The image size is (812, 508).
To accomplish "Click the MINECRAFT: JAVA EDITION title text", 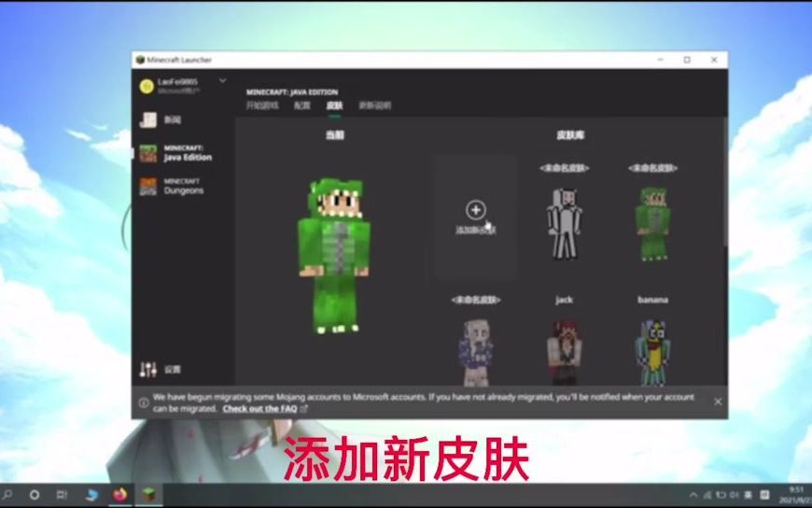I will (292, 92).
